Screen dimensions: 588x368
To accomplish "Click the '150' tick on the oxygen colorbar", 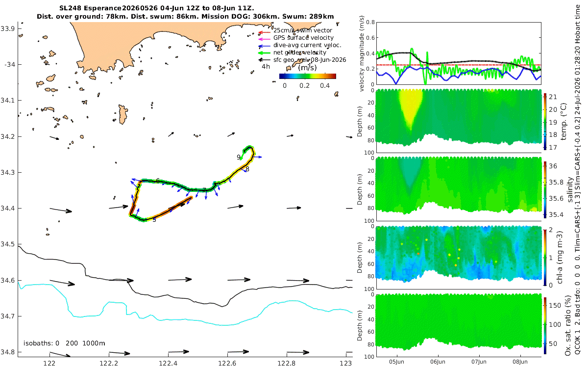I will pyautogui.click(x=555, y=305).
